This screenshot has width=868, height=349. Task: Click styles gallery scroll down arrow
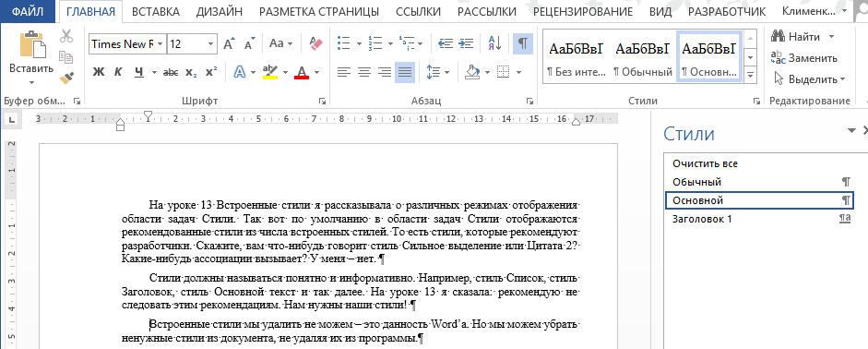pos(751,57)
